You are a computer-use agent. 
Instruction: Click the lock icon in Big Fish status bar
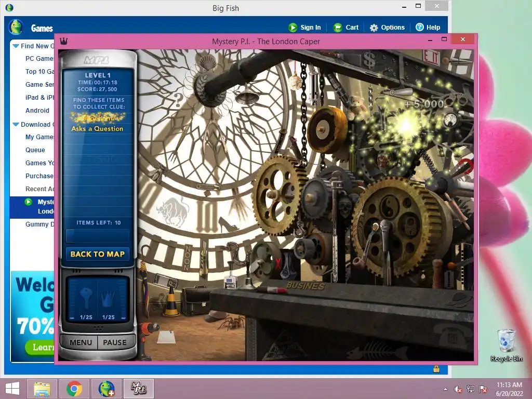coord(436,369)
